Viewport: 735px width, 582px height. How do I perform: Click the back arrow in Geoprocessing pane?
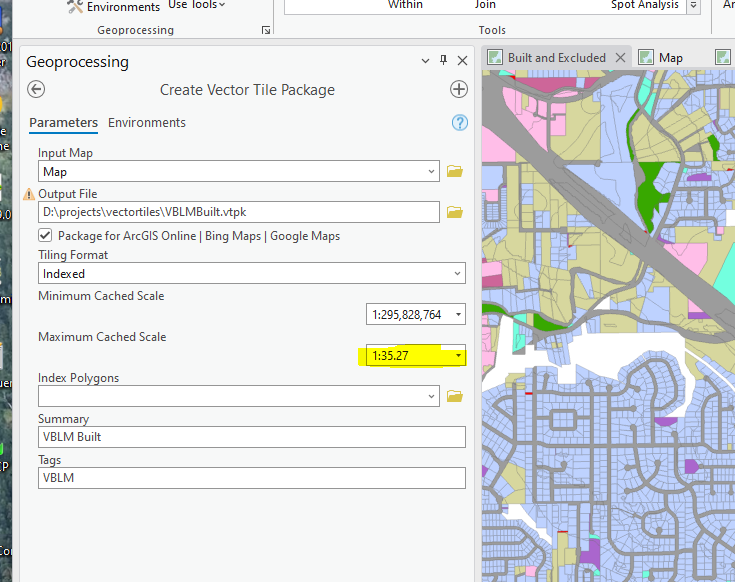37,90
